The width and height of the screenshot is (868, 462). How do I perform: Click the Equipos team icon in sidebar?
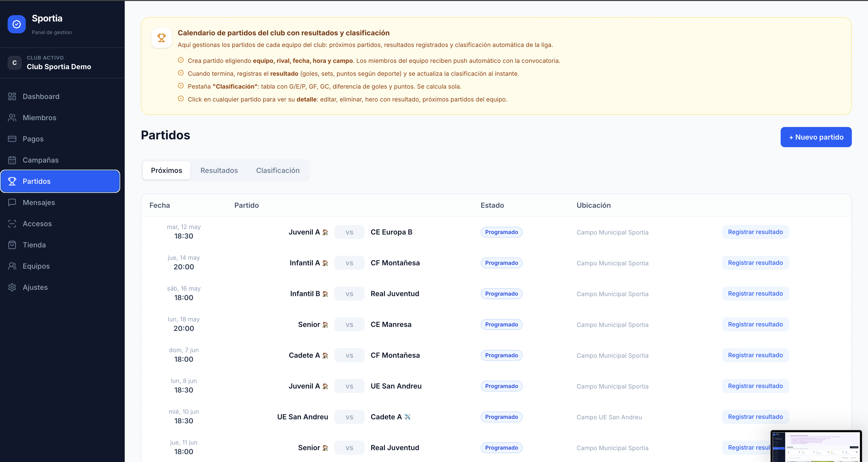tap(12, 266)
